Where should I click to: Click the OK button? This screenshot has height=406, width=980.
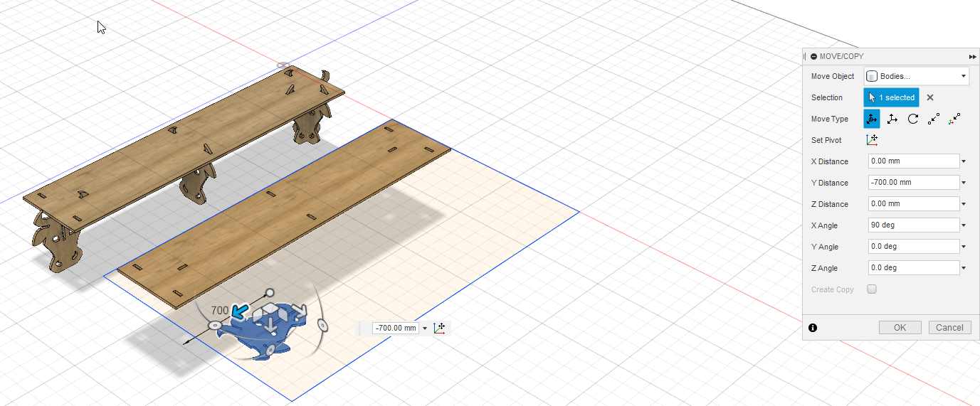900,328
